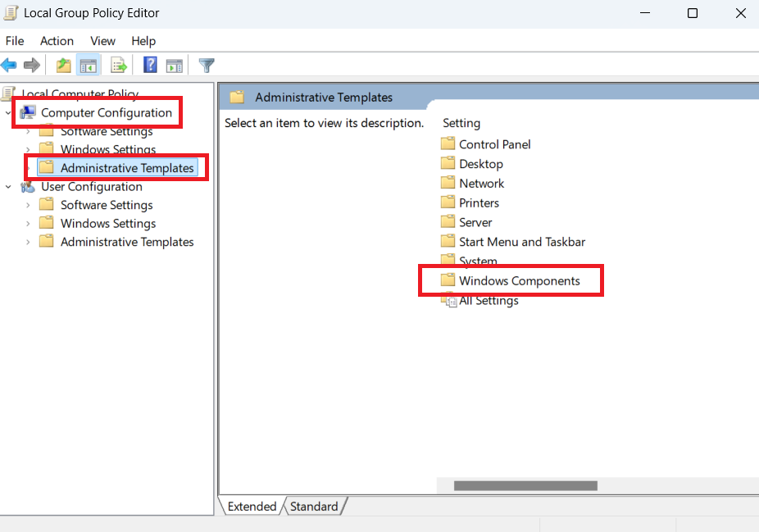Image resolution: width=759 pixels, height=532 pixels.
Task: Minimize the Local Group Policy Editor window
Action: [x=645, y=13]
